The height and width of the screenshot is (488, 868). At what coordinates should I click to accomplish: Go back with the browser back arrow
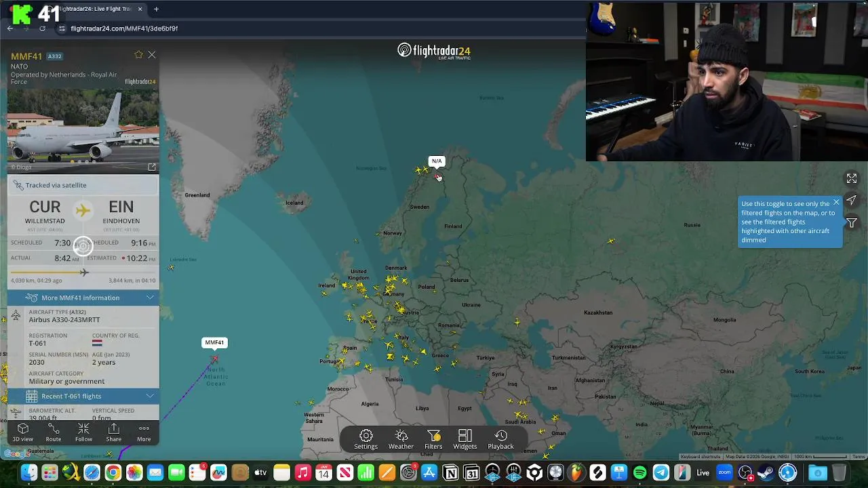coord(10,28)
